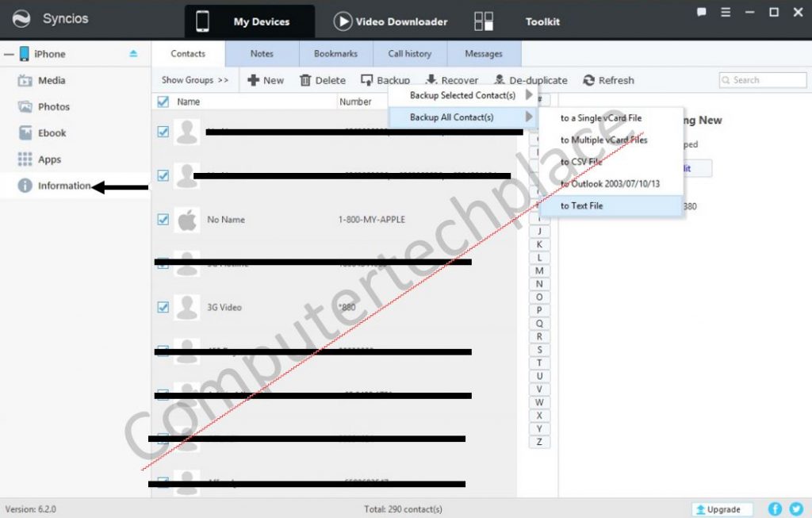This screenshot has height=518, width=812.
Task: Select the 3G Video contact row
Action: click(x=335, y=307)
